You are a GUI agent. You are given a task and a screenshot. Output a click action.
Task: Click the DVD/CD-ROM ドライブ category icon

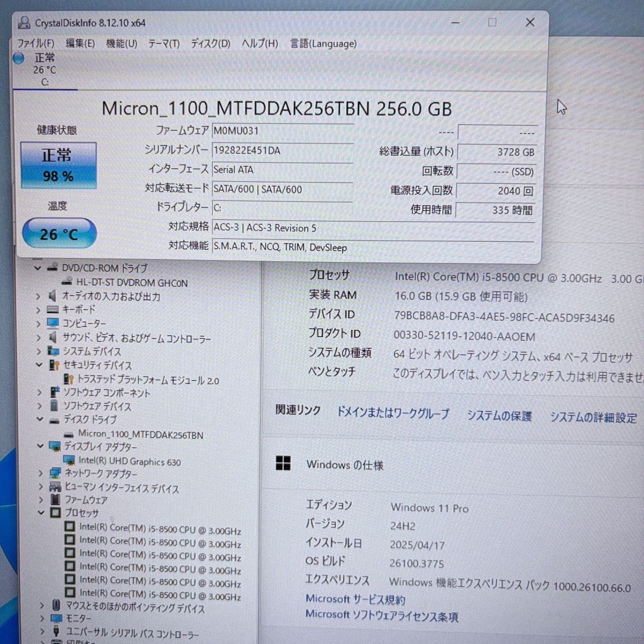pyautogui.click(x=53, y=267)
